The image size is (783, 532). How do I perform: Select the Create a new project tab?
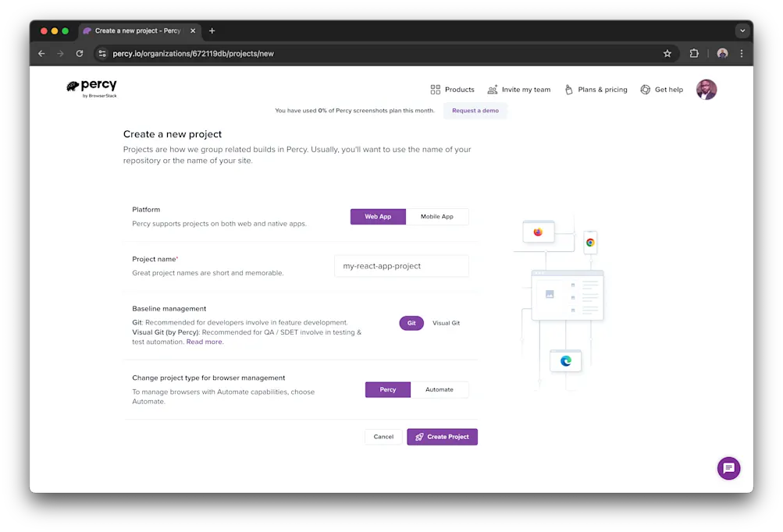pos(140,30)
